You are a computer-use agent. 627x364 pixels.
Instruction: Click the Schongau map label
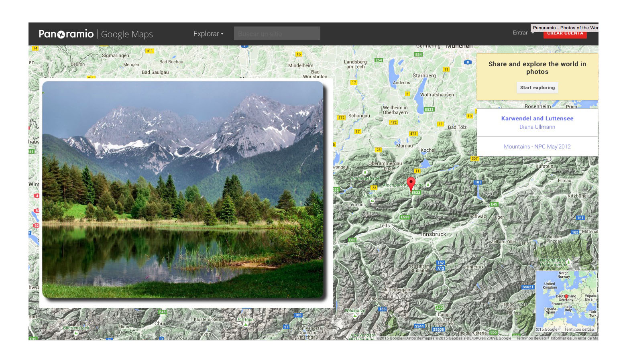click(x=359, y=116)
